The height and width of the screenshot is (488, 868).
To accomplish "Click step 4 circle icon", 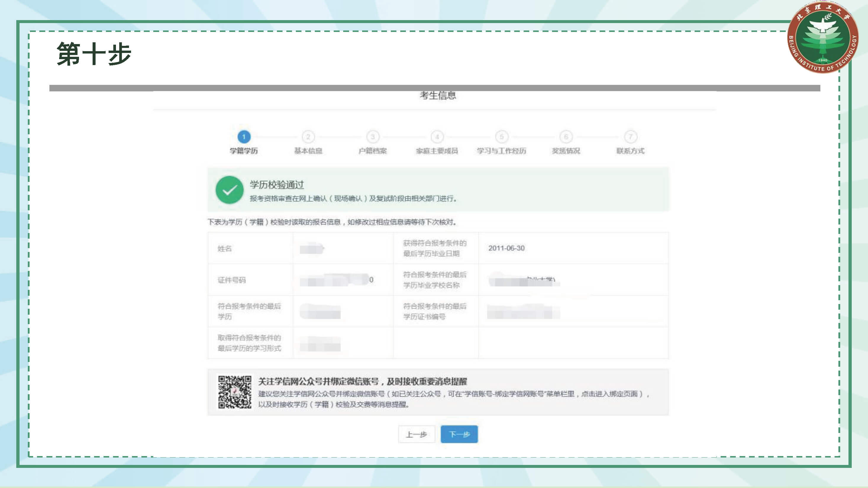I will [x=437, y=137].
